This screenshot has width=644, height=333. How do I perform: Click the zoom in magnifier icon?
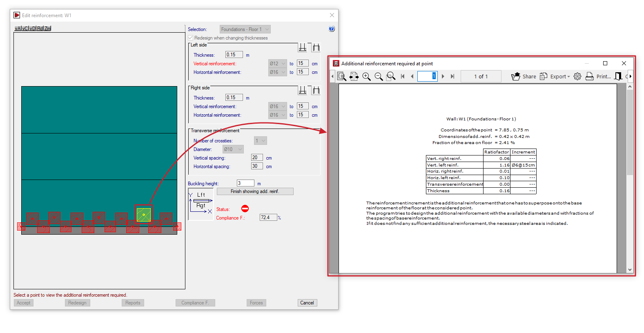[x=366, y=76]
